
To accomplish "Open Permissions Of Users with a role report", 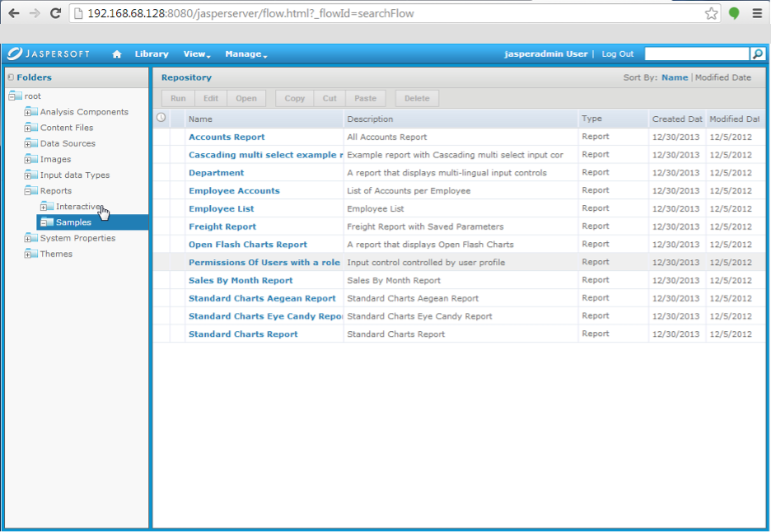I will [264, 263].
